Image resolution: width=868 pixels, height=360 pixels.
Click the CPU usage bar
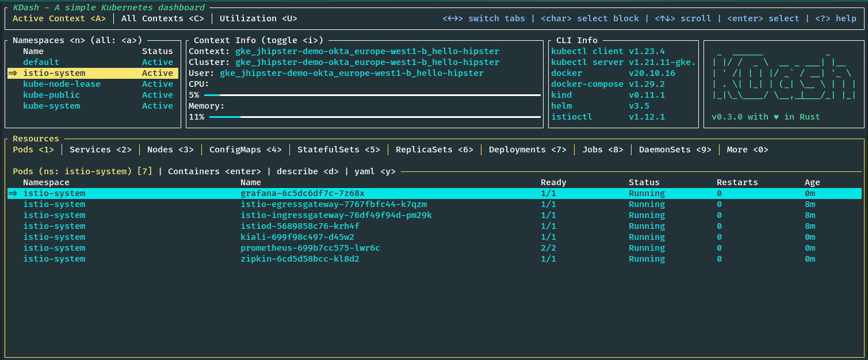tap(372, 95)
